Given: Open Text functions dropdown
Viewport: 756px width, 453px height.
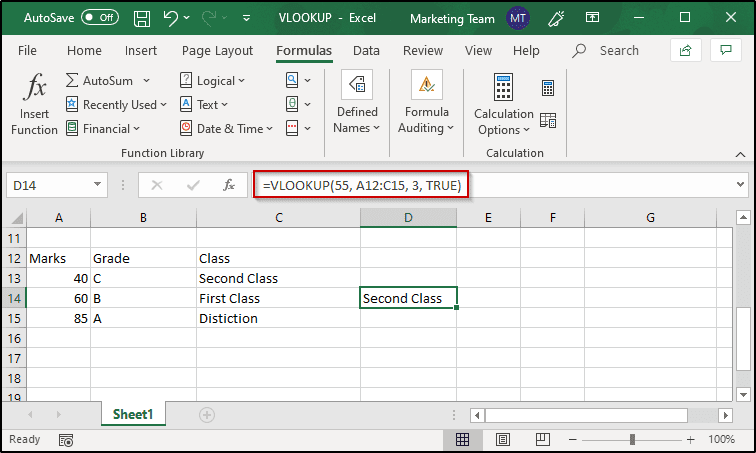Looking at the screenshot, I should point(203,105).
